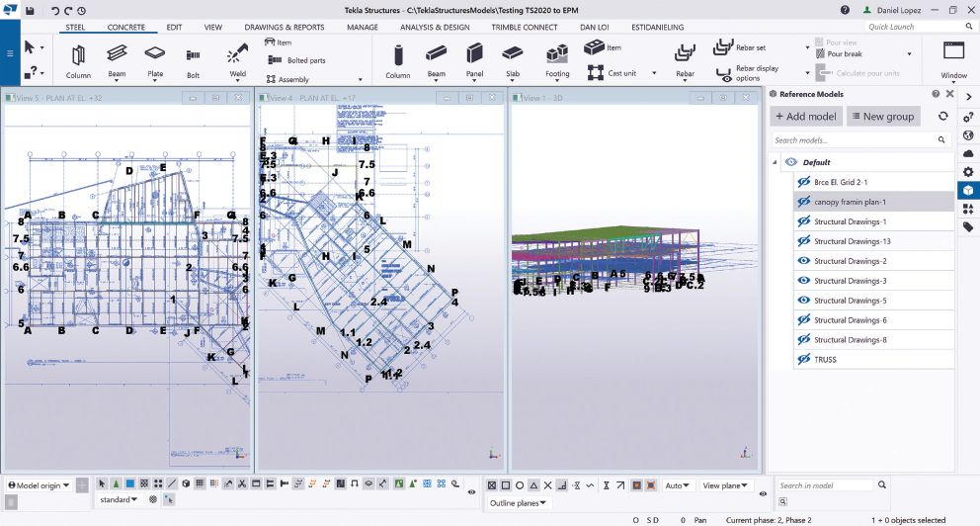Show the TRUSS reference model
The width and height of the screenshot is (980, 526).
[x=803, y=360]
